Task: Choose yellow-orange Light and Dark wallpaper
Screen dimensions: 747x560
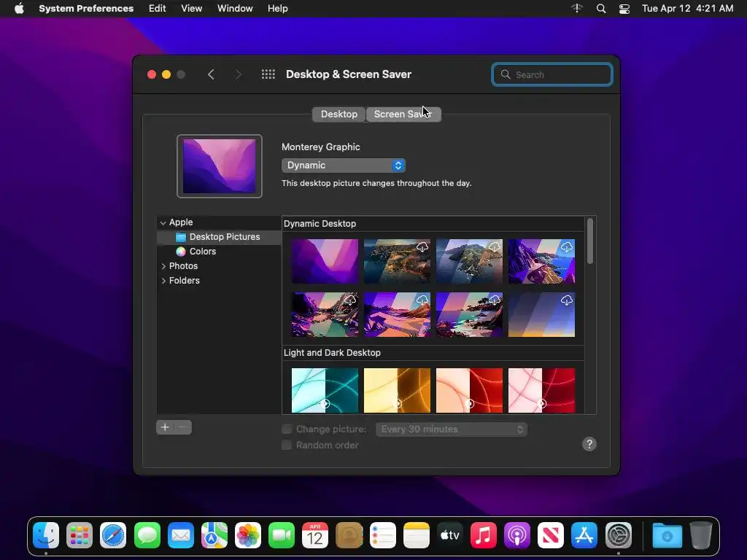Action: pyautogui.click(x=397, y=390)
